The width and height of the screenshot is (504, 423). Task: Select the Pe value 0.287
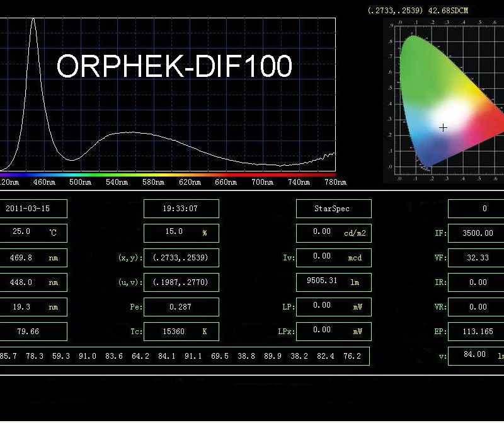click(181, 307)
